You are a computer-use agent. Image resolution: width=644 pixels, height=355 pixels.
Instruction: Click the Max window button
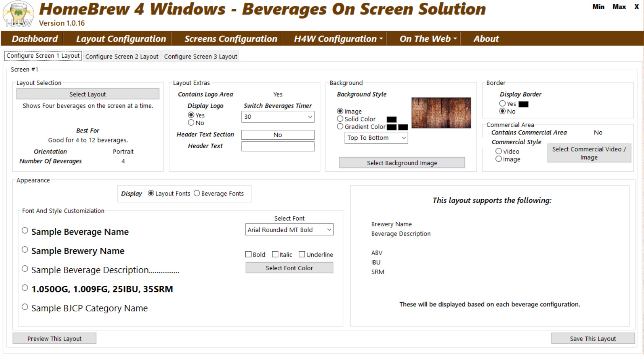point(619,7)
